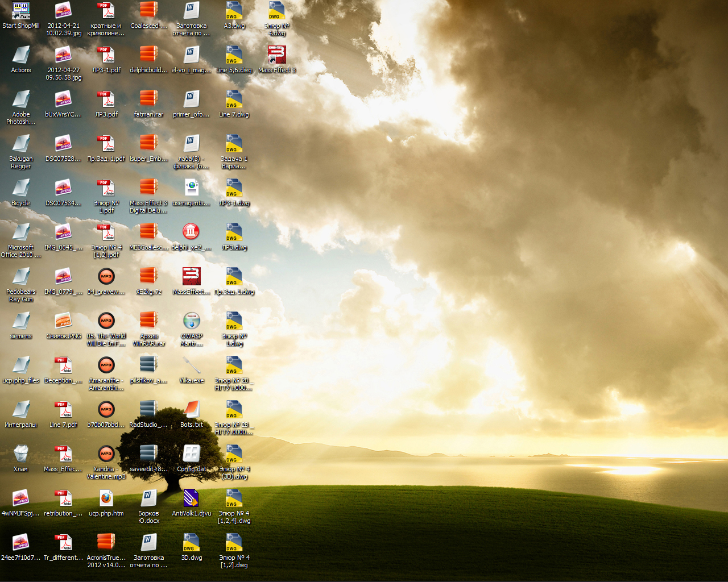
Task: Select the ЛР3.pdf document icon
Action: coord(106,104)
